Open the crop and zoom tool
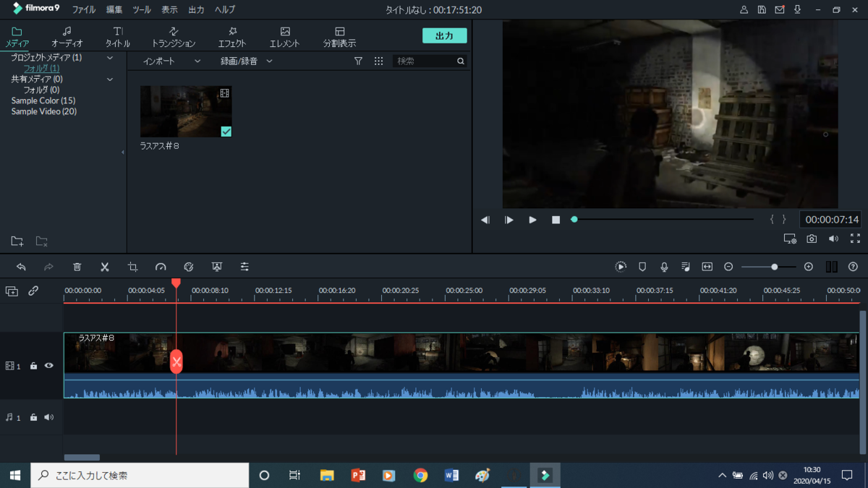 point(132,267)
